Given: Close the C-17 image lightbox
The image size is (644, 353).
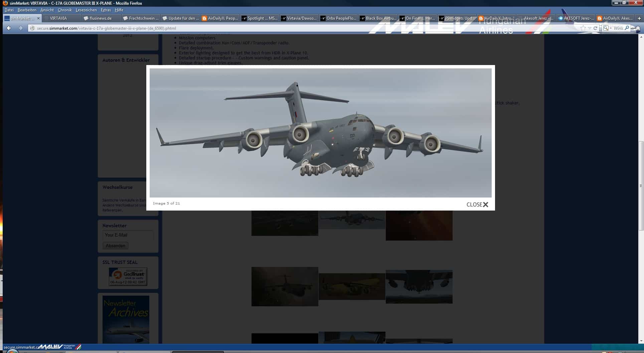Looking at the screenshot, I should [x=477, y=205].
